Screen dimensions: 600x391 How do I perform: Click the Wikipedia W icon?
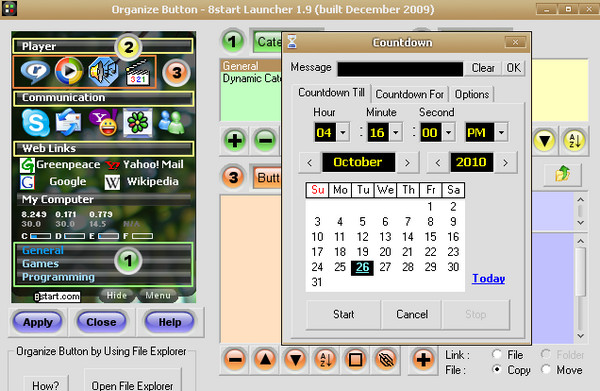[112, 182]
